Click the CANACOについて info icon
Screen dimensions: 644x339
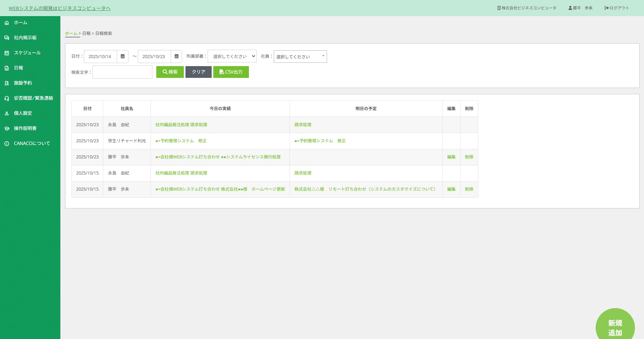click(7, 144)
